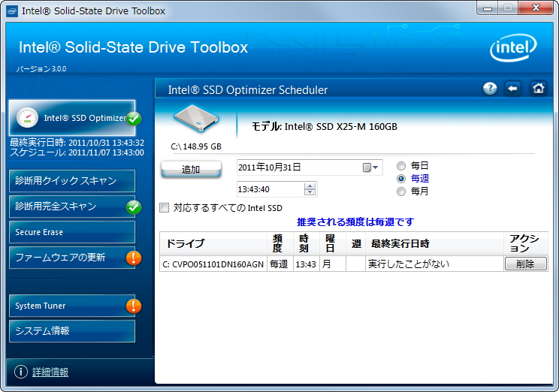Open ファームウェアの更新 menu item
The height and width of the screenshot is (392, 559).
tap(72, 258)
